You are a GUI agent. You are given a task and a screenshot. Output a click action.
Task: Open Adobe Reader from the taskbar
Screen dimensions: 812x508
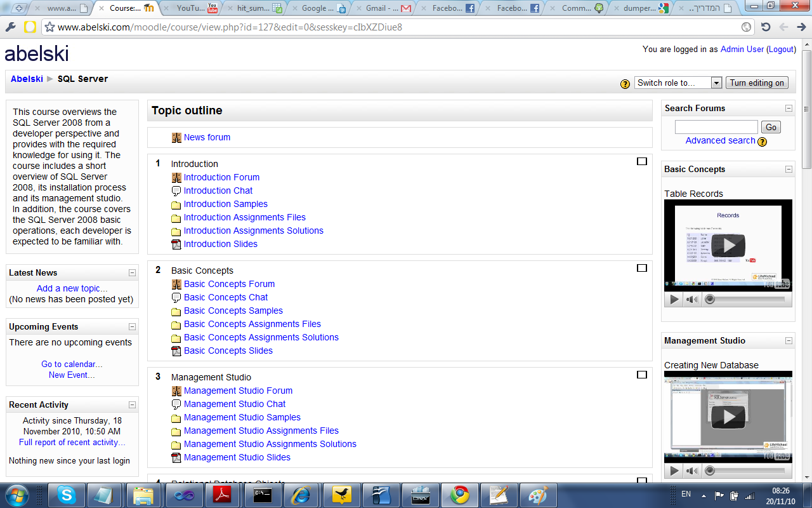point(223,495)
